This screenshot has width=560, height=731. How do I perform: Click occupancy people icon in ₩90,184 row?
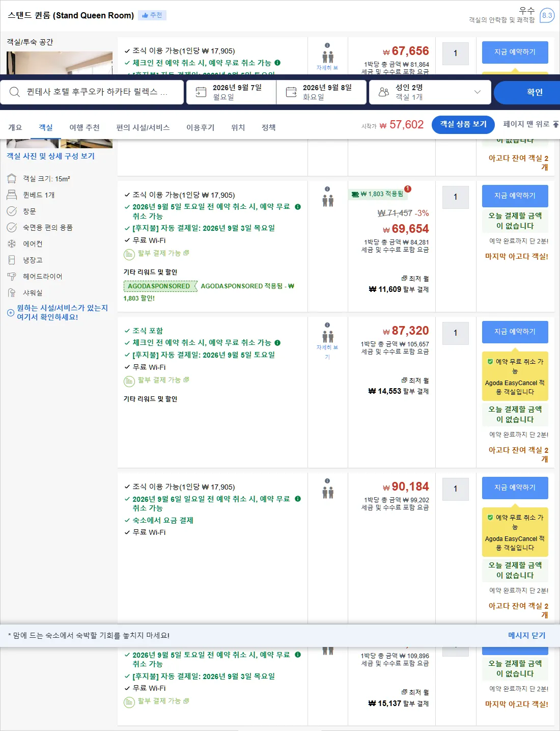click(328, 493)
